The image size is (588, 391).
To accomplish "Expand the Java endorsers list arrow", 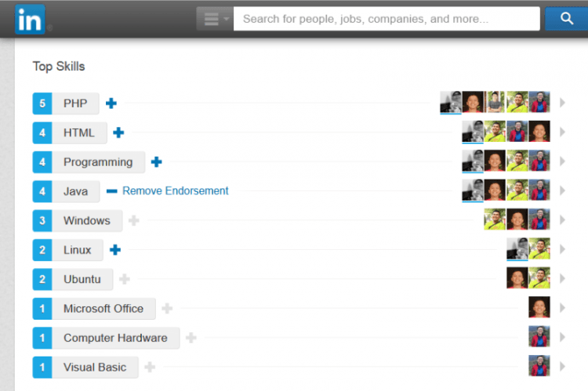I will tap(562, 190).
